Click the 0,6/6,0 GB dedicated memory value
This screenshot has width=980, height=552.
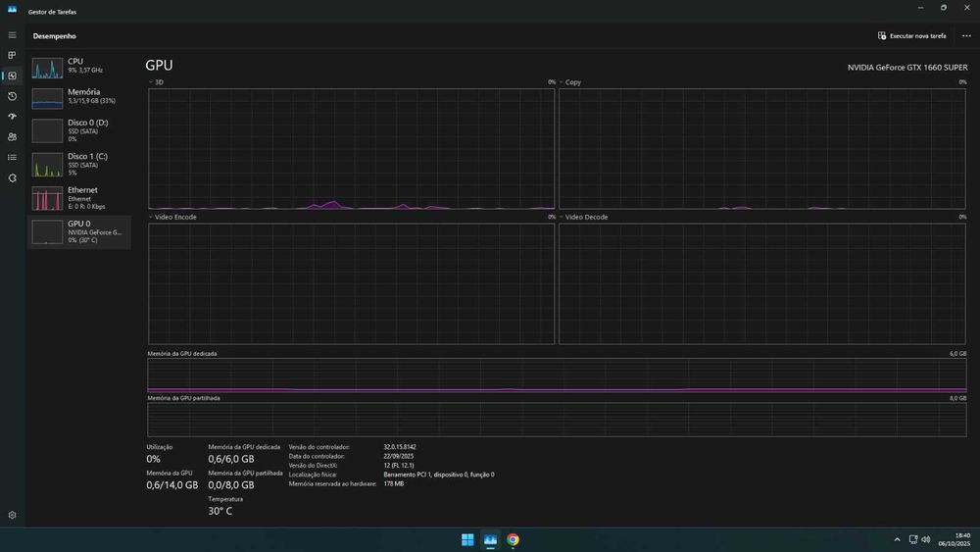(231, 459)
